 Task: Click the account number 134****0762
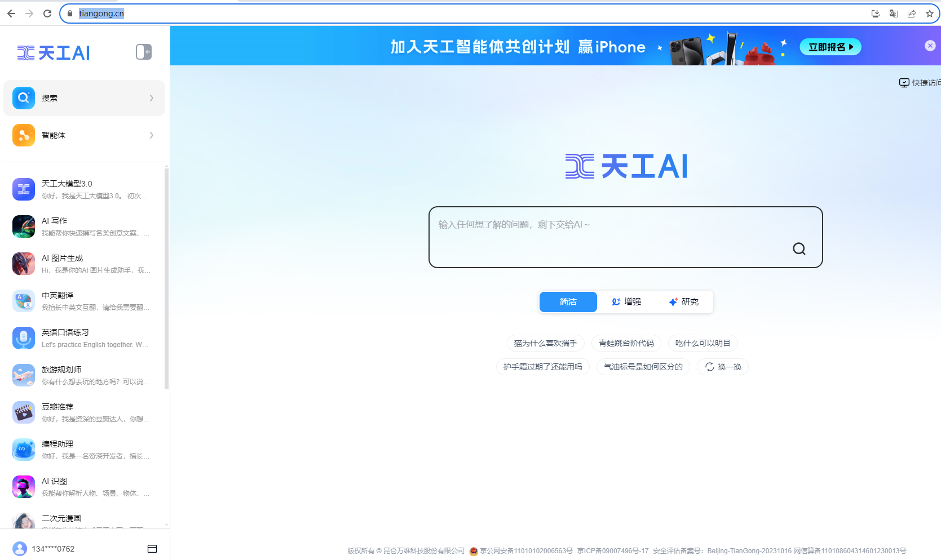pos(53,549)
